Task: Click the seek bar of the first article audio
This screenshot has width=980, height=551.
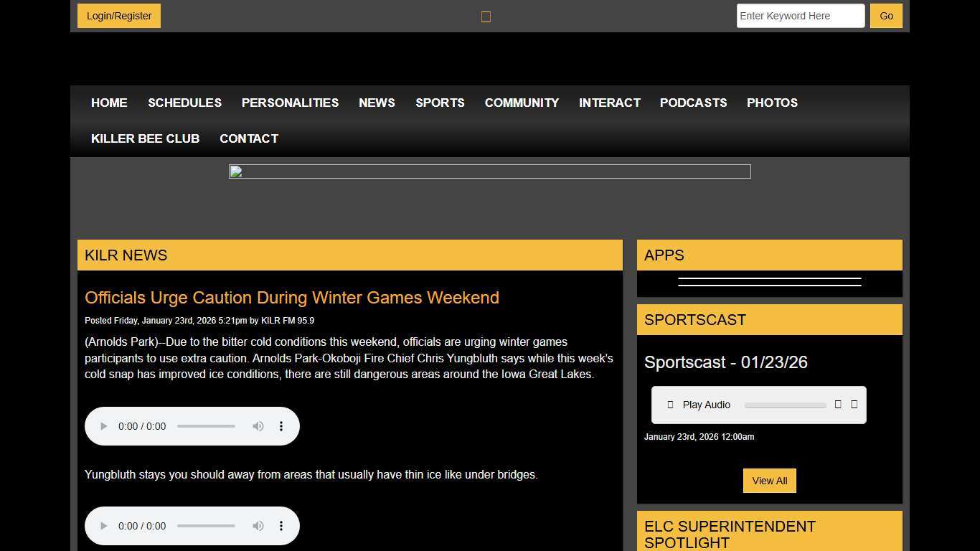Action: tap(206, 426)
